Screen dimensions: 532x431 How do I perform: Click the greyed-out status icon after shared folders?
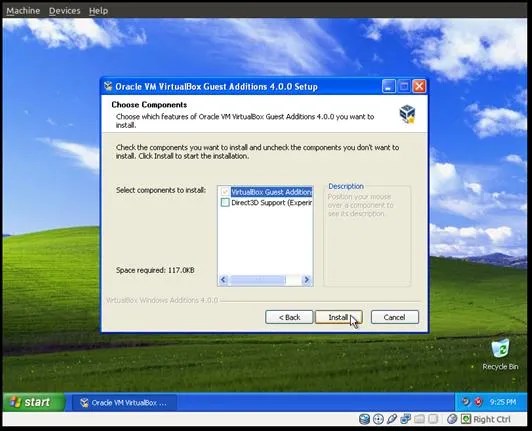click(433, 419)
